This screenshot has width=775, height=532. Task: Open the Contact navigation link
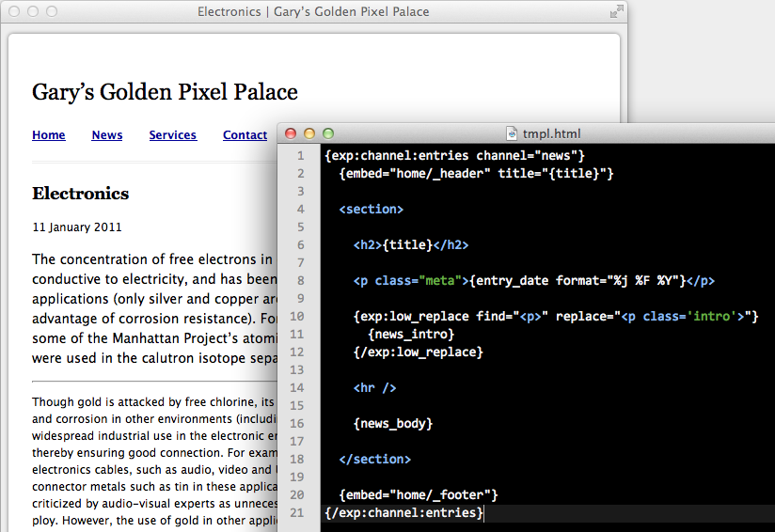pos(245,134)
